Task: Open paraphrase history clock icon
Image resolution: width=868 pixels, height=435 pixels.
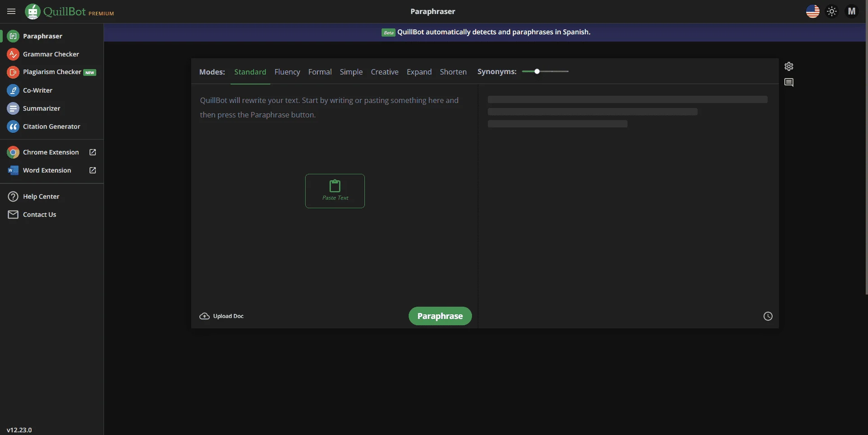Action: (768, 316)
